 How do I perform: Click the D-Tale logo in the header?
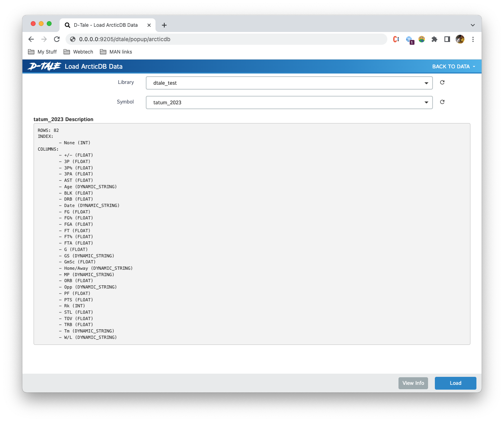[x=44, y=66]
